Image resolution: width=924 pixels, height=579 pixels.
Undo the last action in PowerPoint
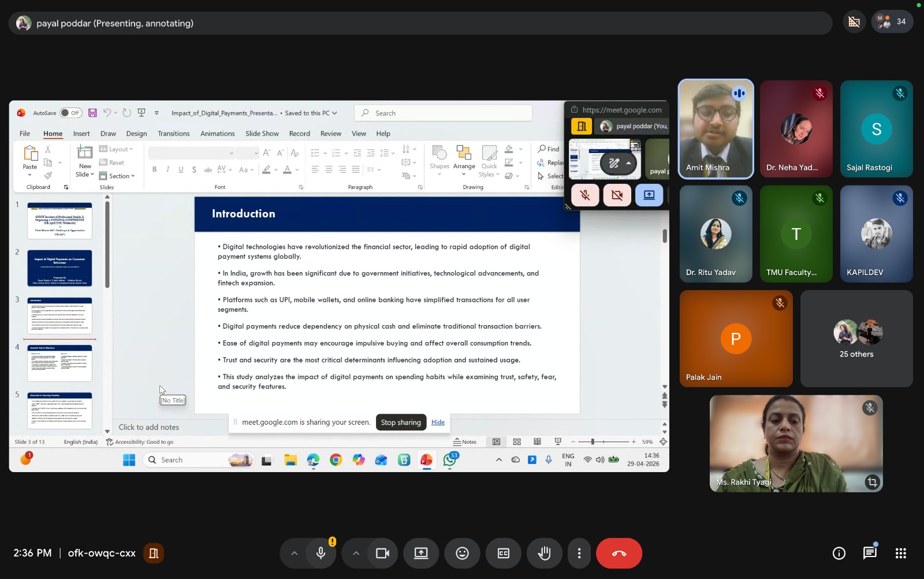tap(107, 113)
